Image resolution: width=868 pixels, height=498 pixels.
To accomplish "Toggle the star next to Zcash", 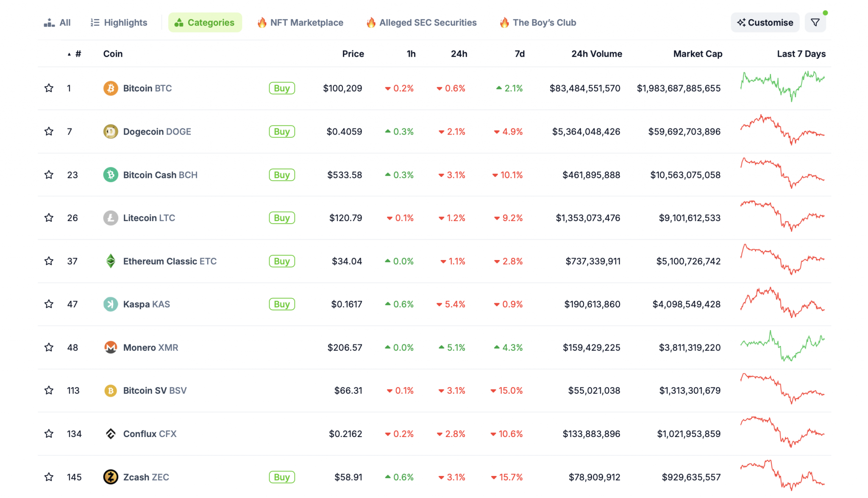I will click(49, 477).
